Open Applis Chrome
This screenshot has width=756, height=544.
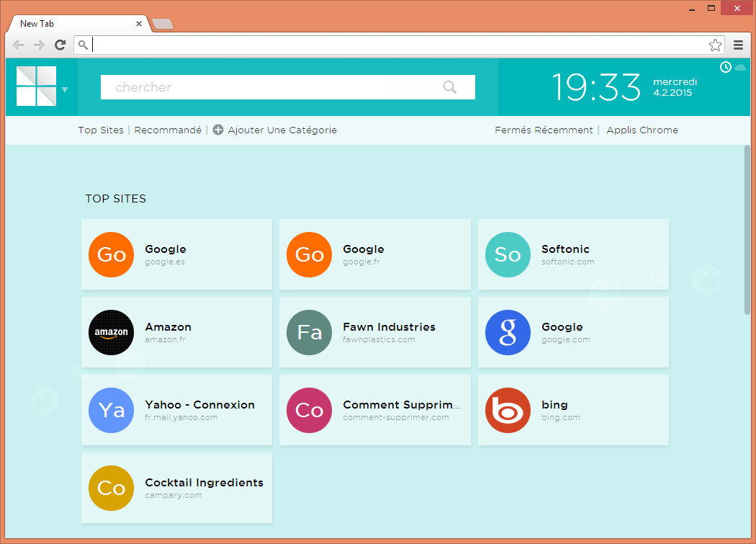click(642, 130)
